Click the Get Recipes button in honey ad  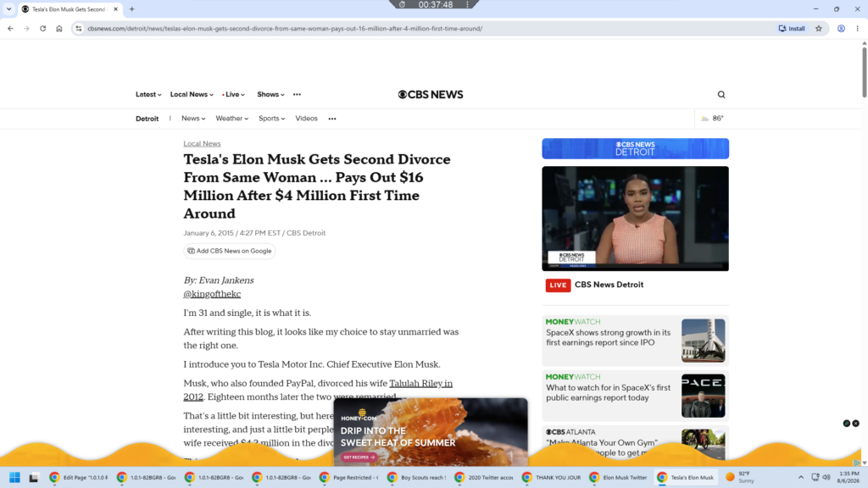pyautogui.click(x=359, y=457)
